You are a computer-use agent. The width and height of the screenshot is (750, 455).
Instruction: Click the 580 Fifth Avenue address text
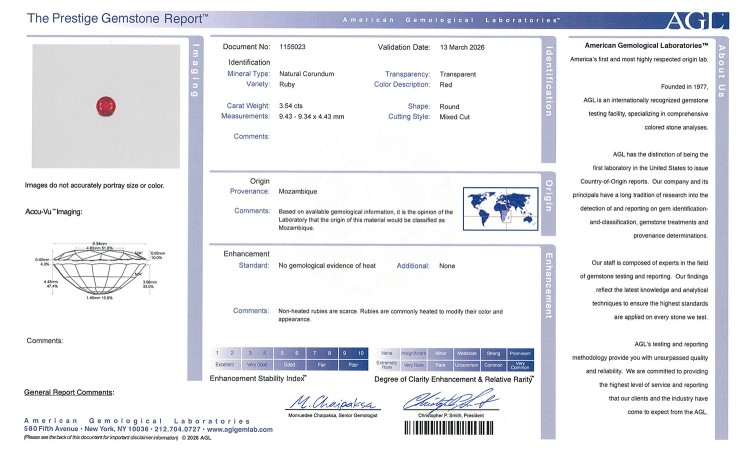click(x=51, y=429)
